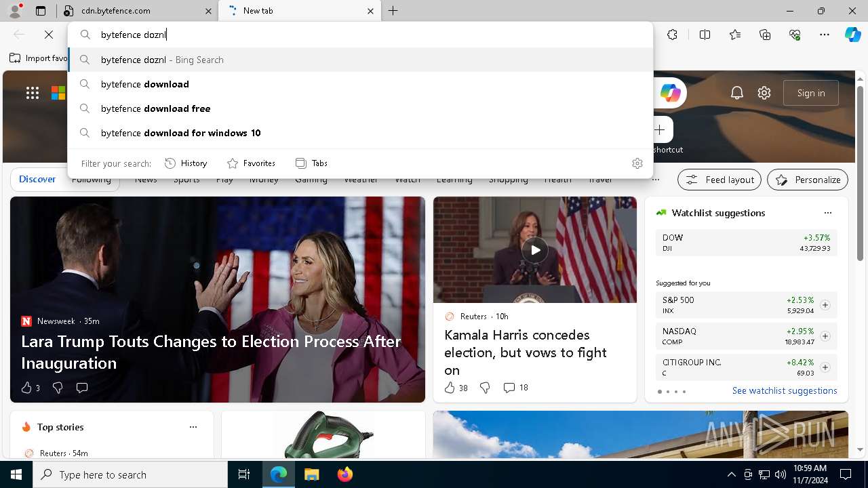Open the Extensions icon
The image size is (868, 488).
[672, 35]
